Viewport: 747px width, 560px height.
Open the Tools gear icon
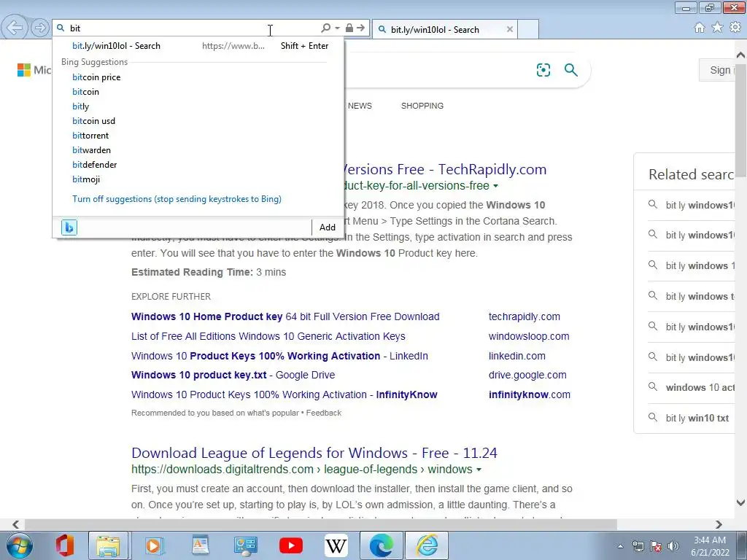pos(735,28)
